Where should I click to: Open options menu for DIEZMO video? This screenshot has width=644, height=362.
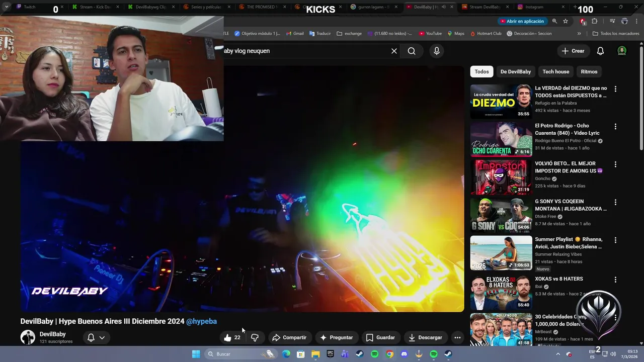(x=615, y=89)
